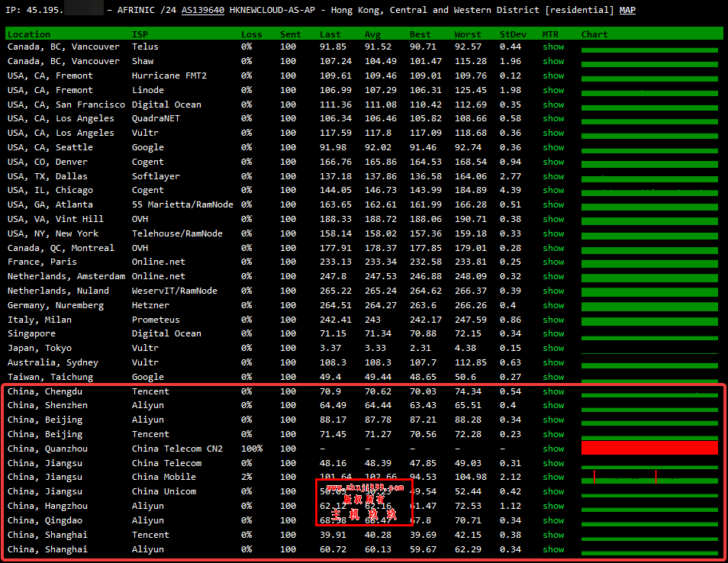Click the Worst column header

(x=468, y=34)
